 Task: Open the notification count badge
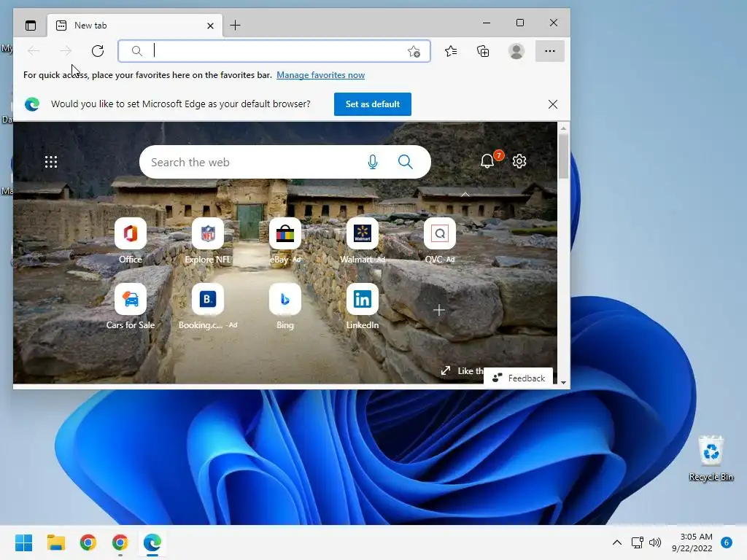tap(727, 542)
